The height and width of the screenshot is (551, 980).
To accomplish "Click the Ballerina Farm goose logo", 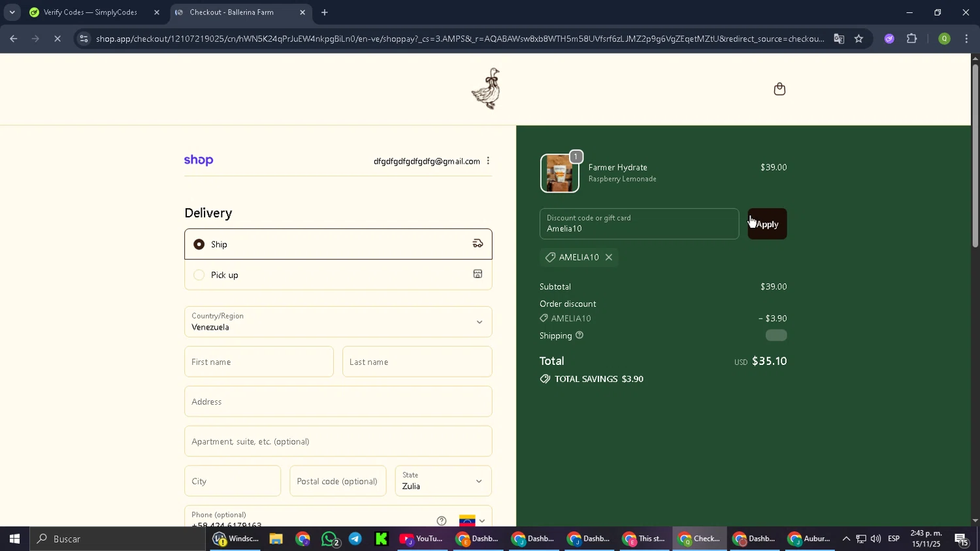I will pos(487,89).
